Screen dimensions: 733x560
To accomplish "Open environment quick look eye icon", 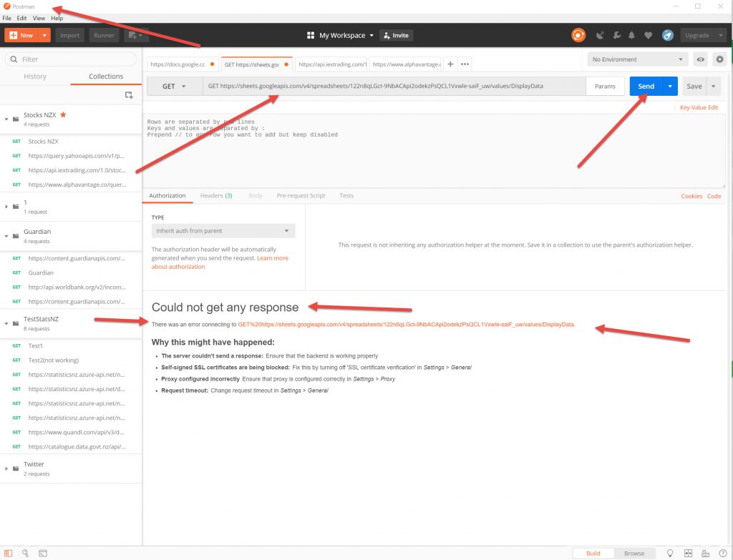I will click(701, 59).
